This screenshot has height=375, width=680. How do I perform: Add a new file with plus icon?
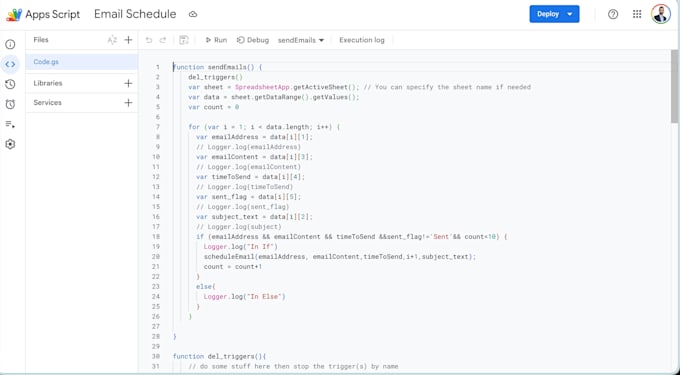pyautogui.click(x=128, y=40)
